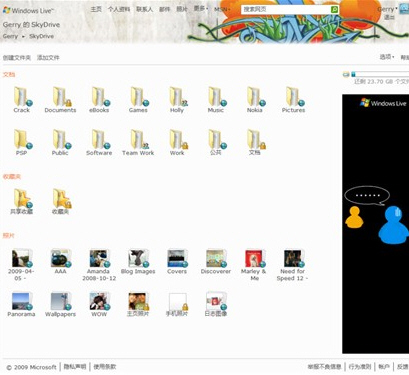
Task: Open the Blog Images album
Action: 138,262
